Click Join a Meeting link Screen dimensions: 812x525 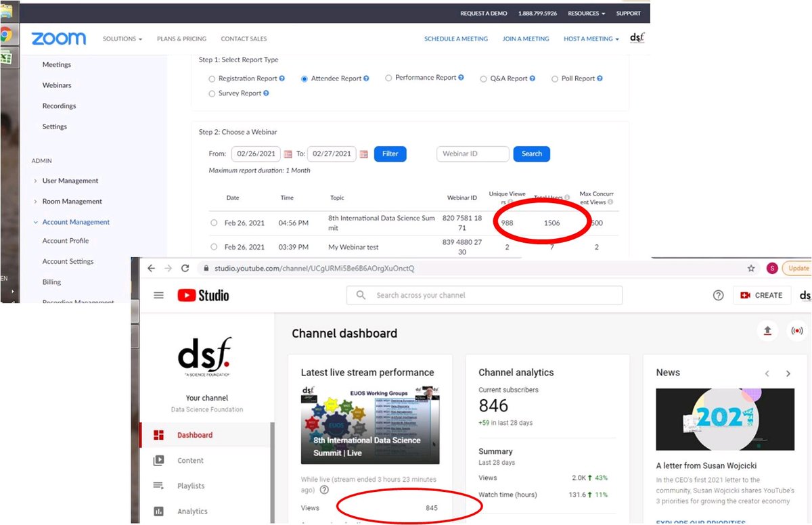[526, 39]
